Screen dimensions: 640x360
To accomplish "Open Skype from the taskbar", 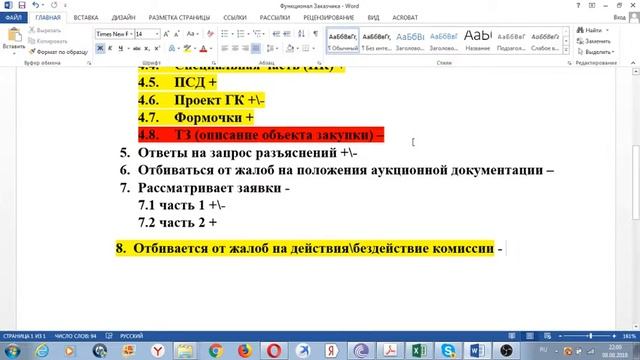I will pyautogui.click(x=448, y=351).
